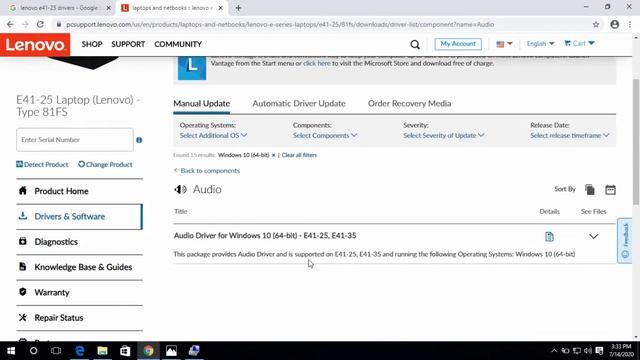Screen dimensions: 640x360
Task: Launch Microsoft Edge from the taskbar
Action: click(80, 351)
